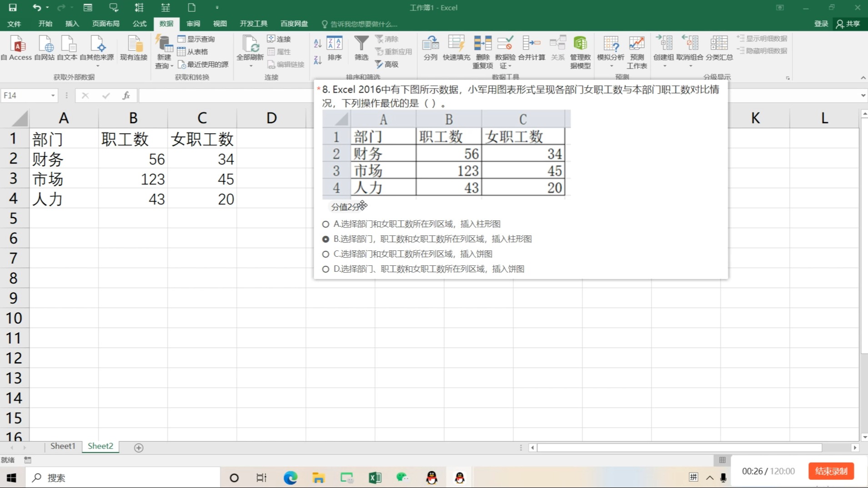
Task: Click the Sign in (登录) button
Action: 821,24
